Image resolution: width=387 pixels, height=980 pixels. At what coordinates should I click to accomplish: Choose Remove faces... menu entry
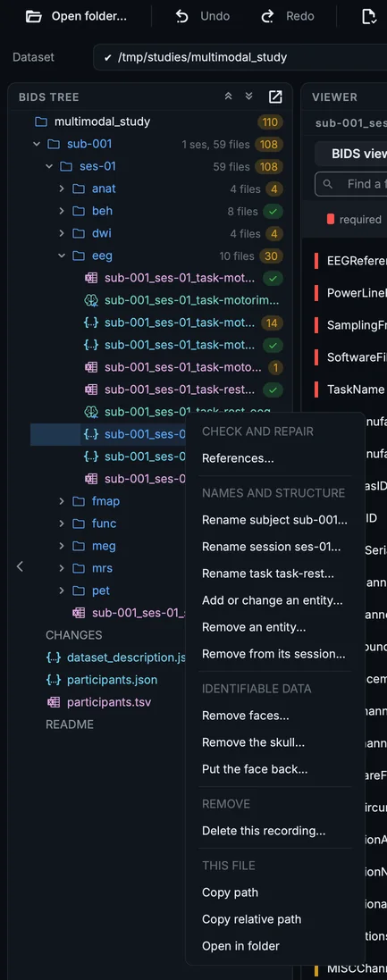275,716
